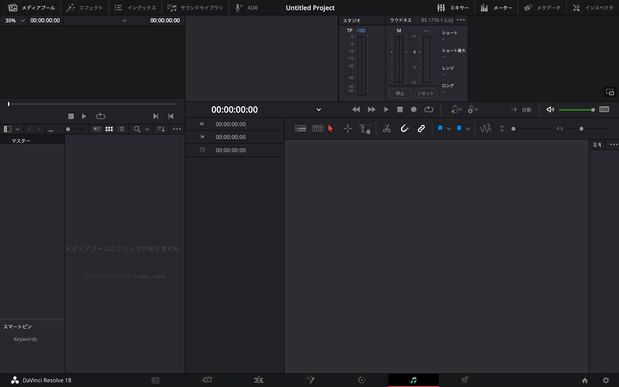619x387 pixels.
Task: Adjust the green monitor volume slider
Action: [577, 110]
